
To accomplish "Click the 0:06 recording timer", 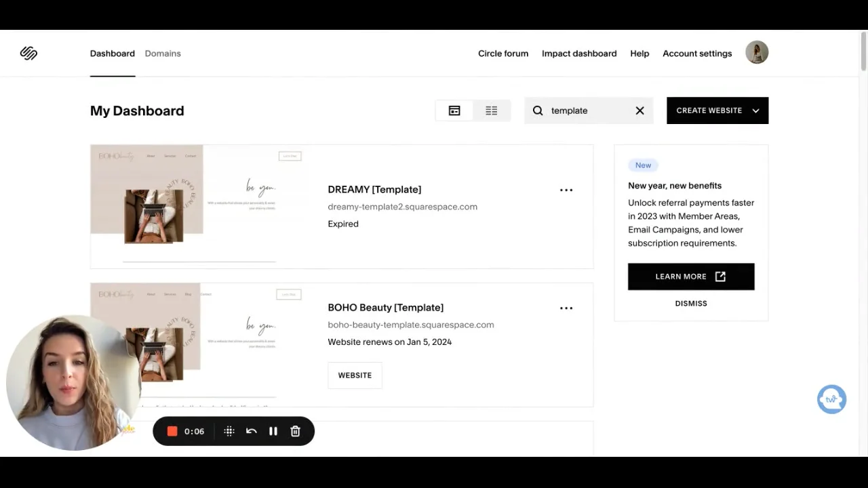I will [194, 431].
